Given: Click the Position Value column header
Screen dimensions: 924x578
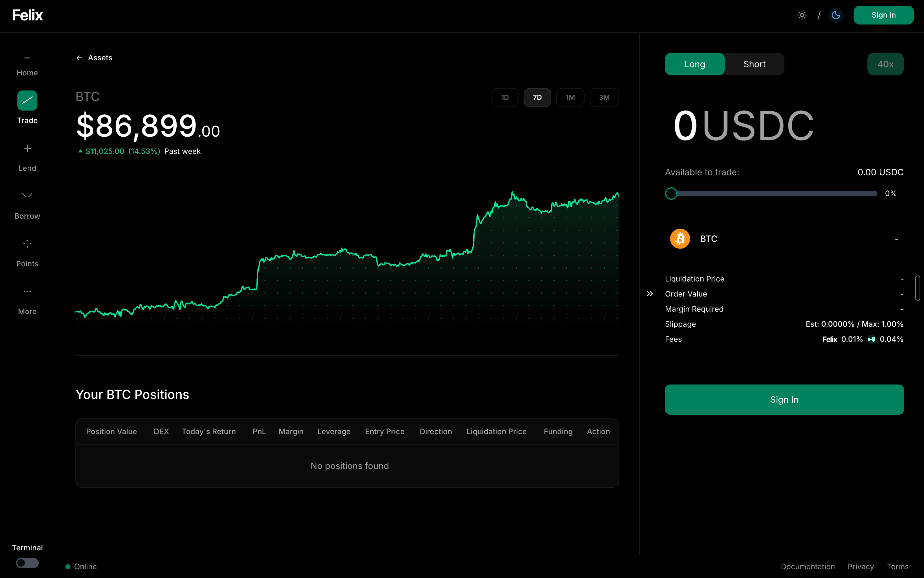Looking at the screenshot, I should [x=111, y=432].
